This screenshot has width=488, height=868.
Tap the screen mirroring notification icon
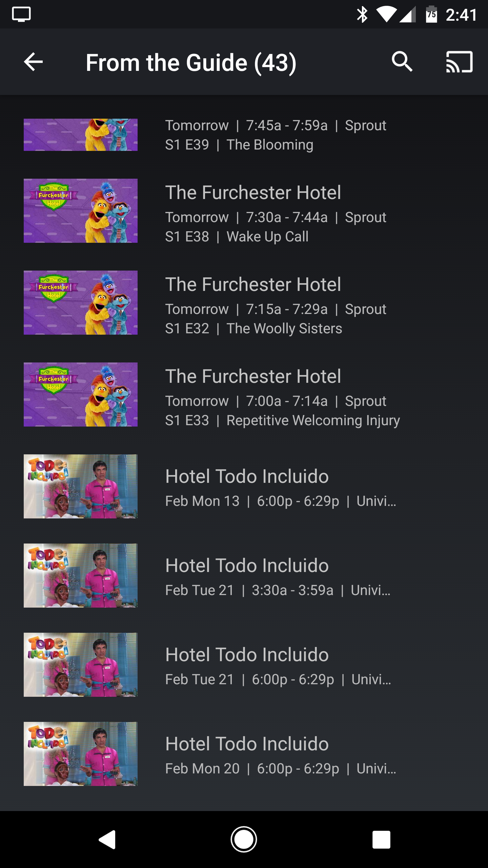[x=21, y=15]
